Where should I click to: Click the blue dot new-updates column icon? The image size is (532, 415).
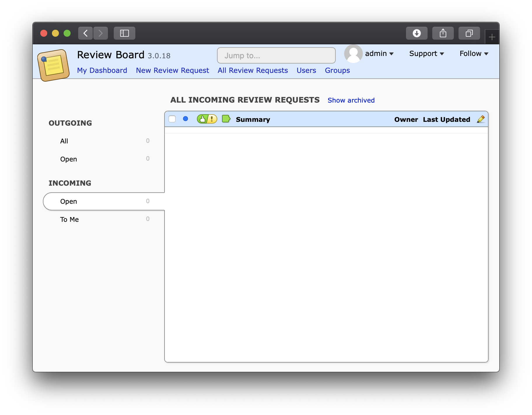click(x=185, y=119)
